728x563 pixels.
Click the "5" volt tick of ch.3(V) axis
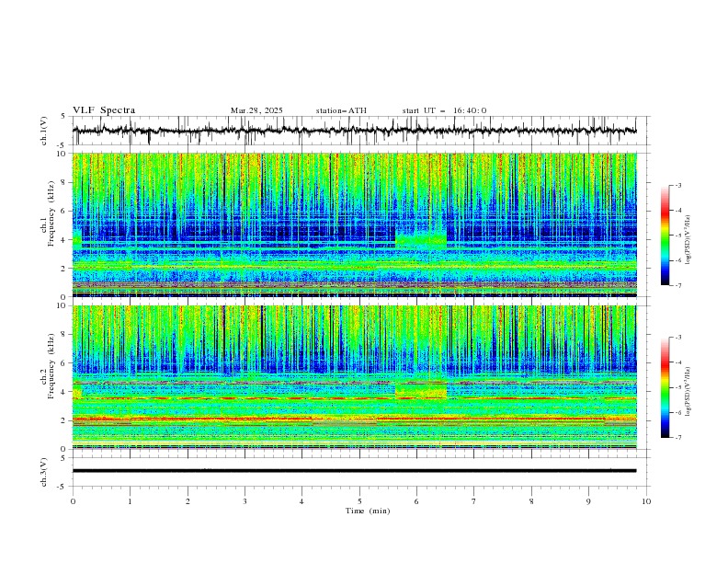(x=63, y=458)
